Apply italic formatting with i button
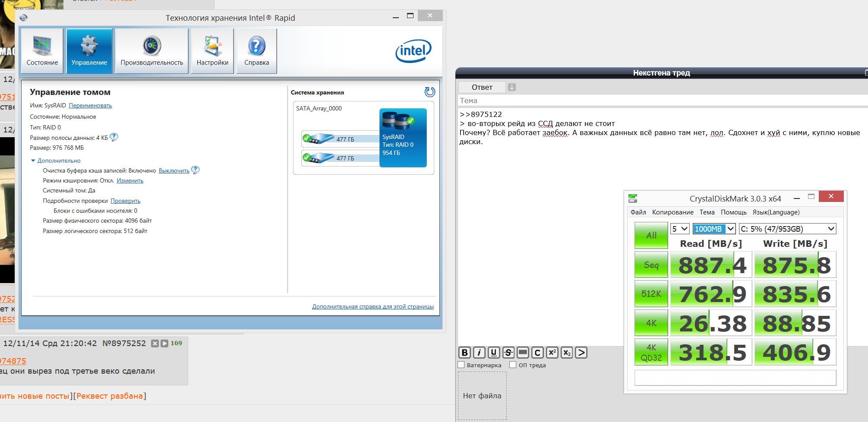The image size is (868, 422). [479, 353]
